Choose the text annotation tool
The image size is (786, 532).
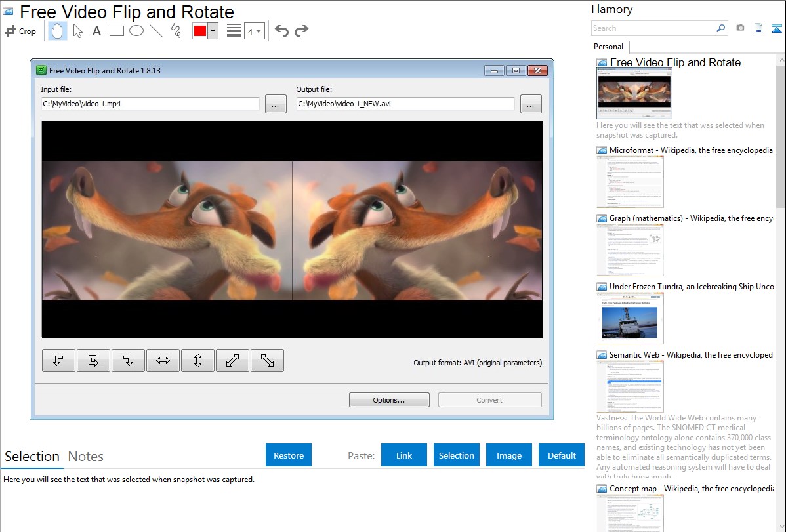(96, 31)
